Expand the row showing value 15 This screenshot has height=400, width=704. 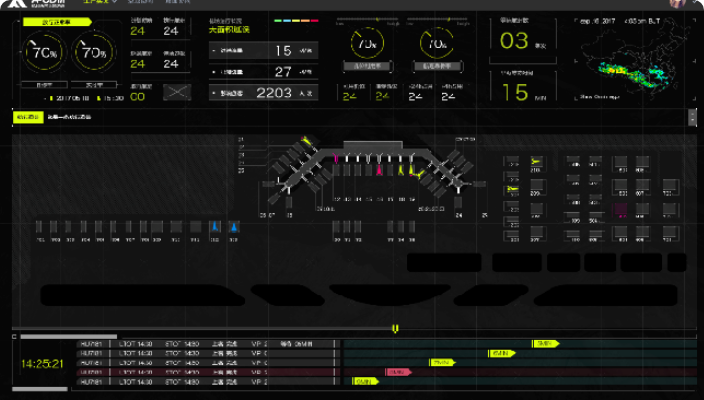tap(264, 50)
